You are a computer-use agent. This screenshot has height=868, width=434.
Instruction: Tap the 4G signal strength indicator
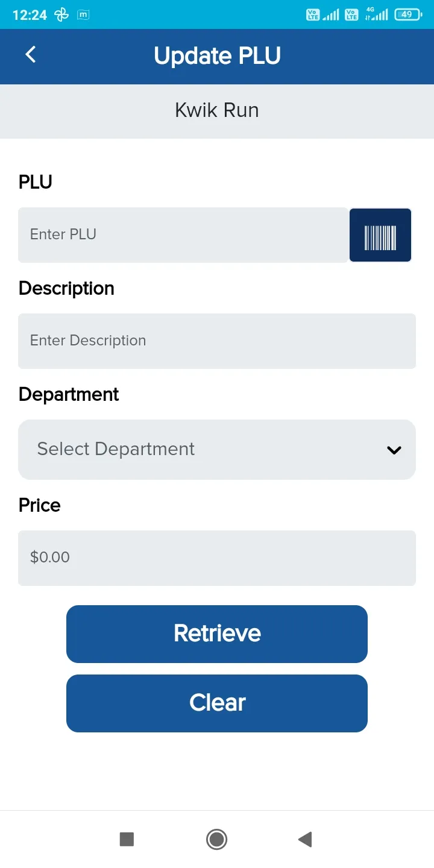pos(377,14)
